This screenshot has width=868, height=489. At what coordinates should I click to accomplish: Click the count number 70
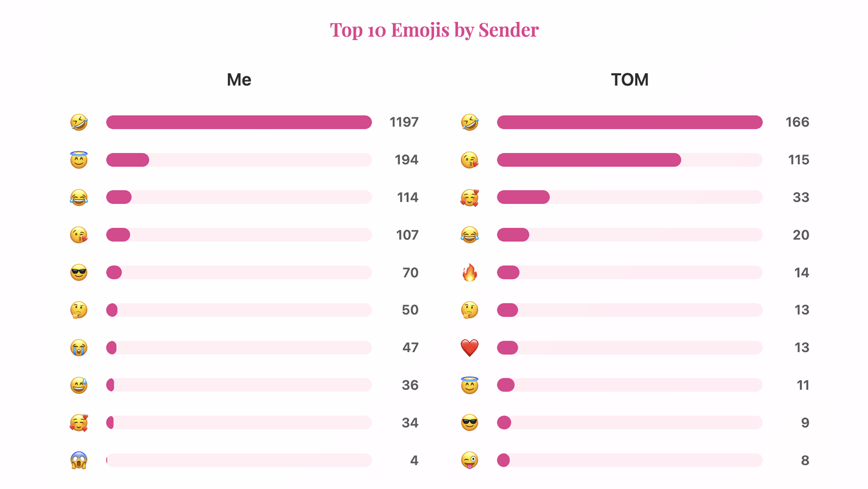[x=410, y=273]
